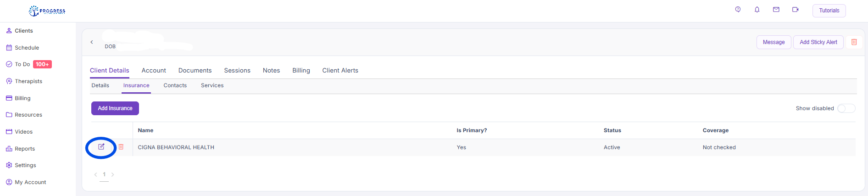Click the red delete client trash icon

pos(854,42)
